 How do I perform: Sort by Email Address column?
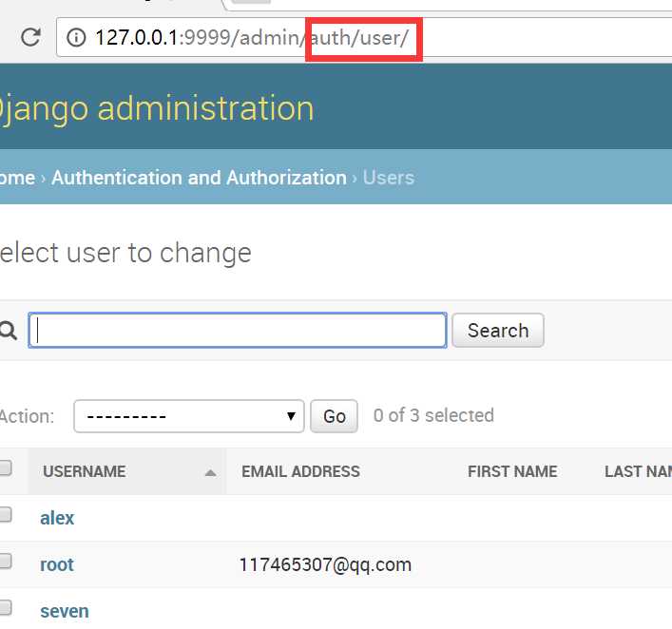click(301, 471)
